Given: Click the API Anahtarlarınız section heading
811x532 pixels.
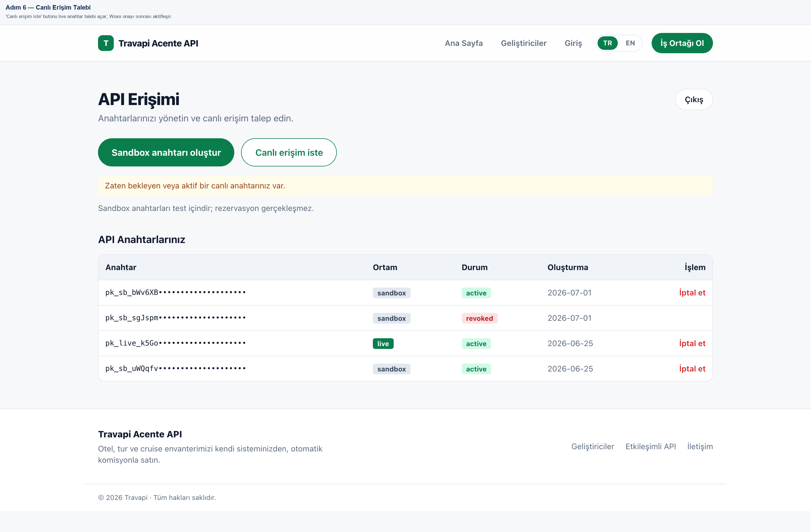Looking at the screenshot, I should click(141, 240).
